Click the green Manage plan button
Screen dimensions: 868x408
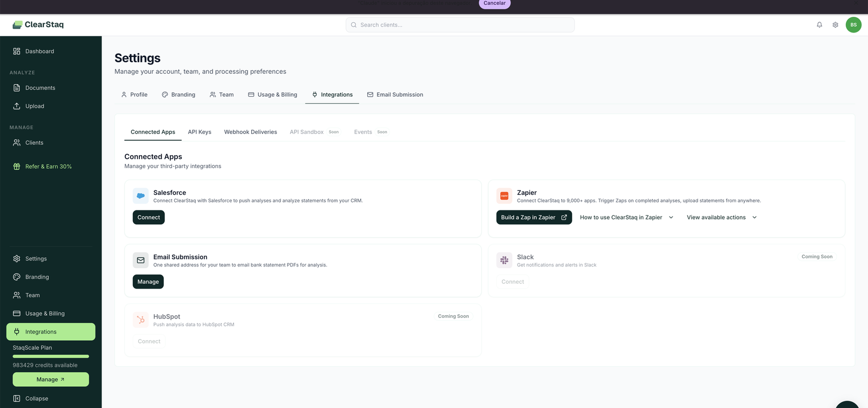click(51, 379)
